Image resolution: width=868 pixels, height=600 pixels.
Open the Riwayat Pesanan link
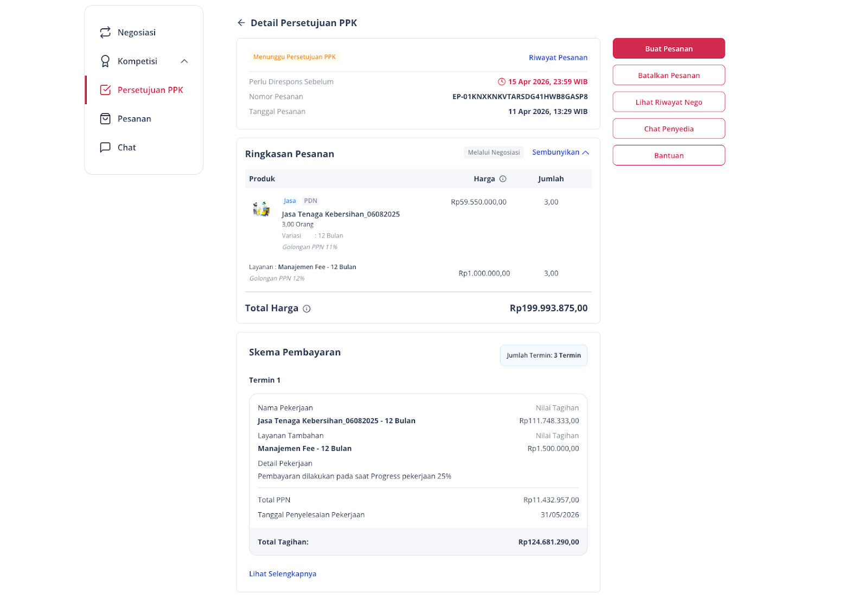click(x=558, y=58)
